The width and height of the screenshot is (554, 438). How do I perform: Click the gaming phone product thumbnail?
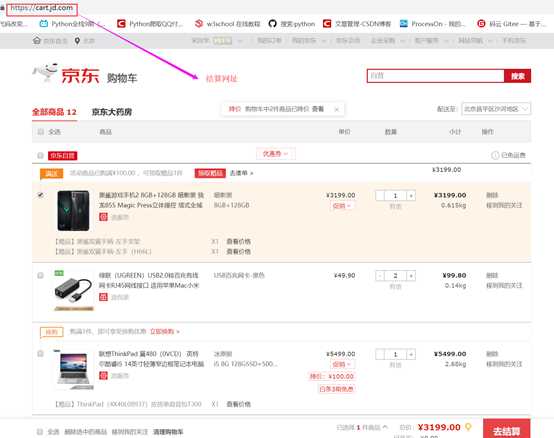point(73,211)
